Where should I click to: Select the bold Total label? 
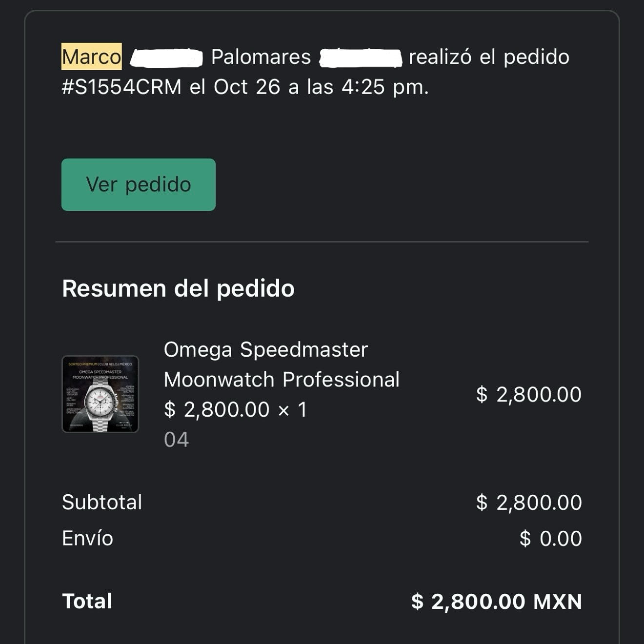tap(87, 601)
